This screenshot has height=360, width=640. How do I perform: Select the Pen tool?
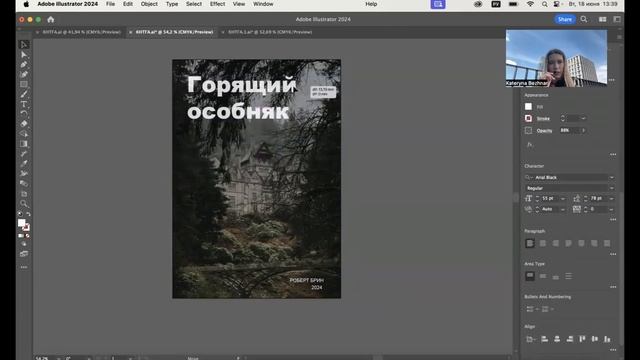click(x=24, y=64)
